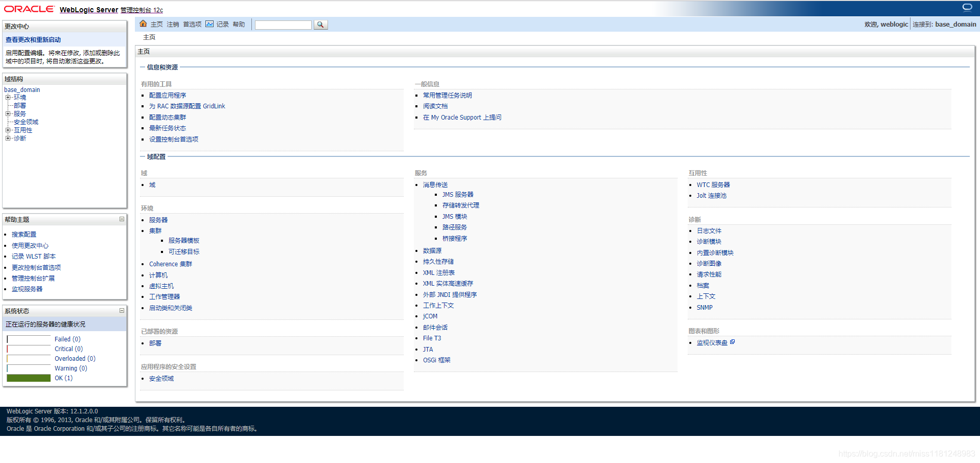Image resolution: width=980 pixels, height=463 pixels.
Task: Open 帮助 in the toolbar
Action: [x=239, y=25]
